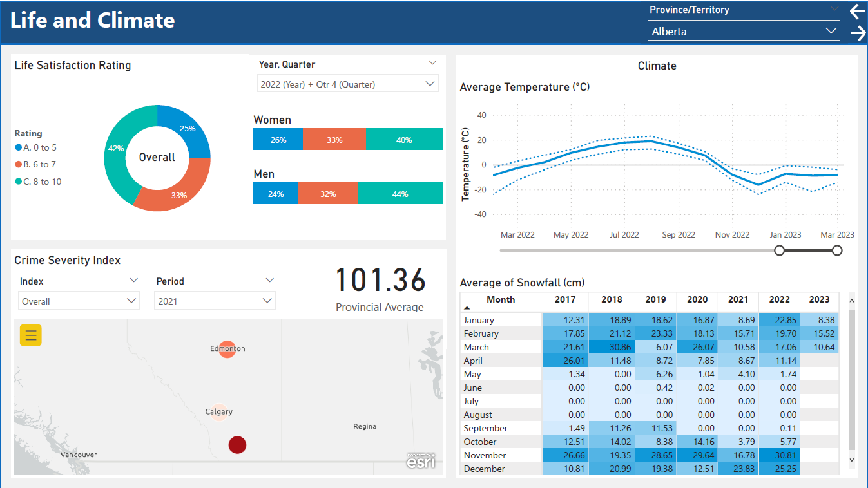Image resolution: width=868 pixels, height=488 pixels.
Task: Open the Index Overall dropdown
Action: pyautogui.click(x=79, y=301)
